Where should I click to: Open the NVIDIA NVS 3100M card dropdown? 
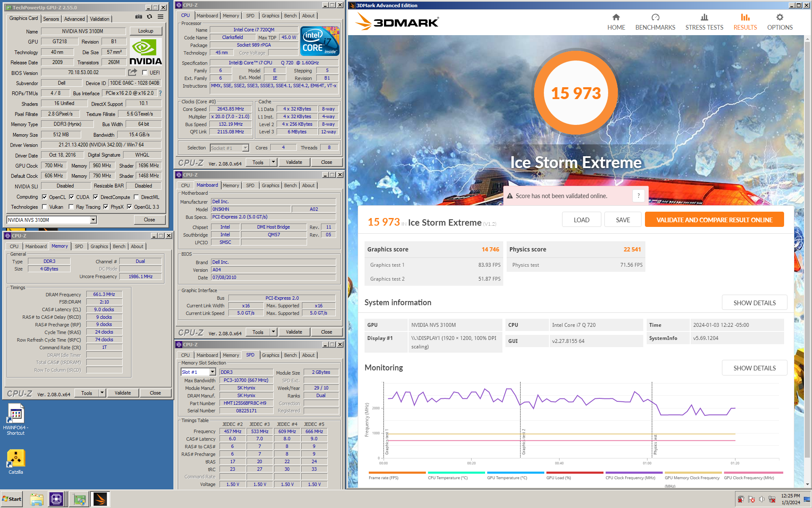[93, 220]
